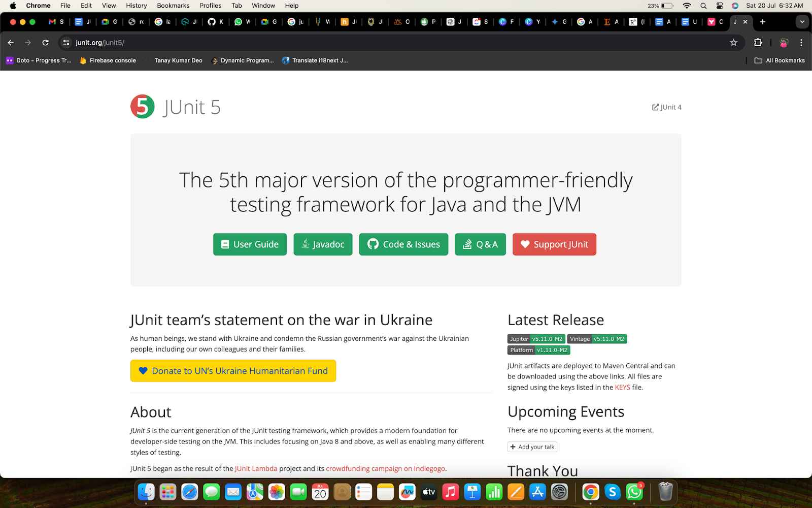
Task: Reload the page with the refresh icon
Action: click(46, 43)
